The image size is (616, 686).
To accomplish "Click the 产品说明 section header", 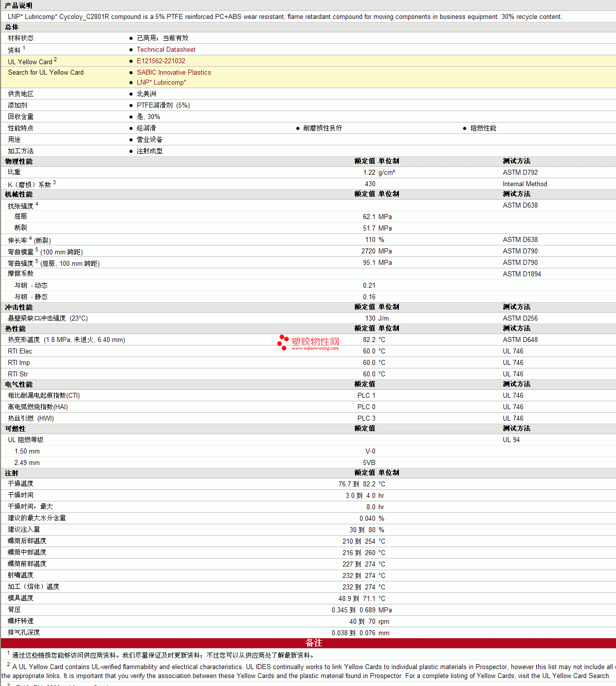I will click(18, 5).
